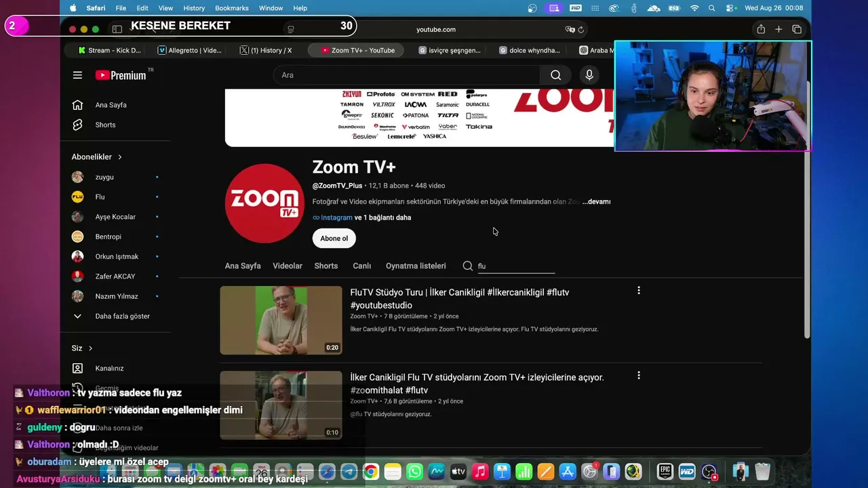Viewport: 868px width, 488px height.
Task: Switch to the History / X browser tab
Action: [x=267, y=50]
